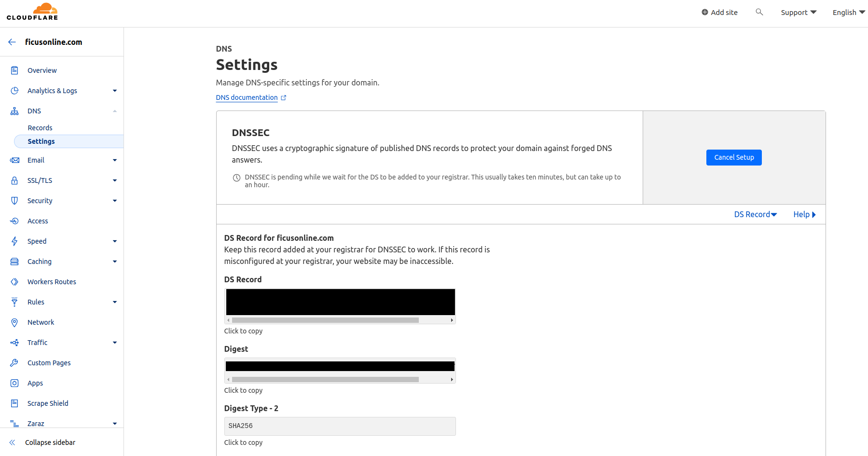Viewport: 868px width, 456px height.
Task: Click the Caching drive icon
Action: (14, 262)
